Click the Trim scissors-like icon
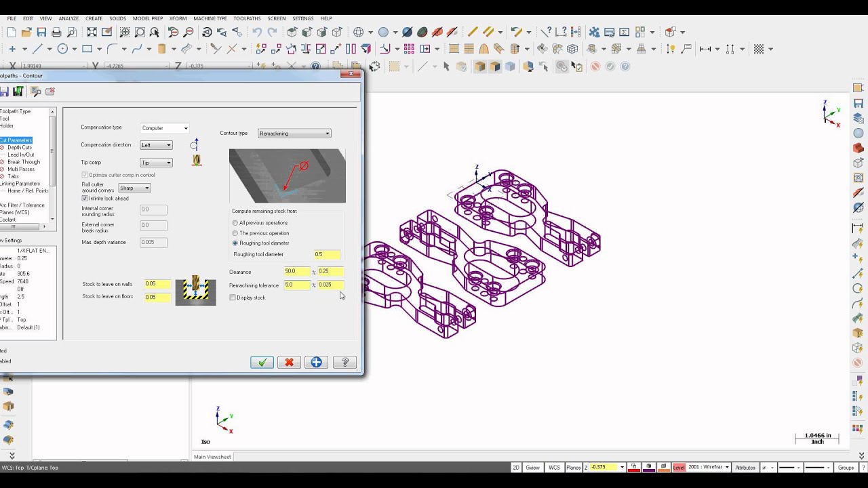Image resolution: width=868 pixels, height=488 pixels. pyautogui.click(x=216, y=49)
